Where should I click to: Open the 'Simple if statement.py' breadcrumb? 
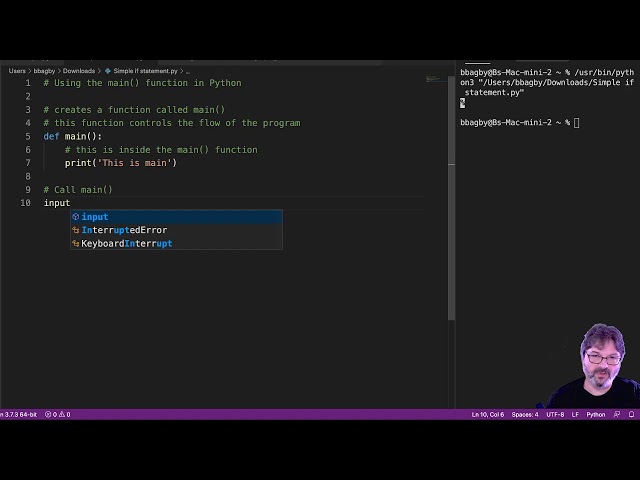pos(145,71)
